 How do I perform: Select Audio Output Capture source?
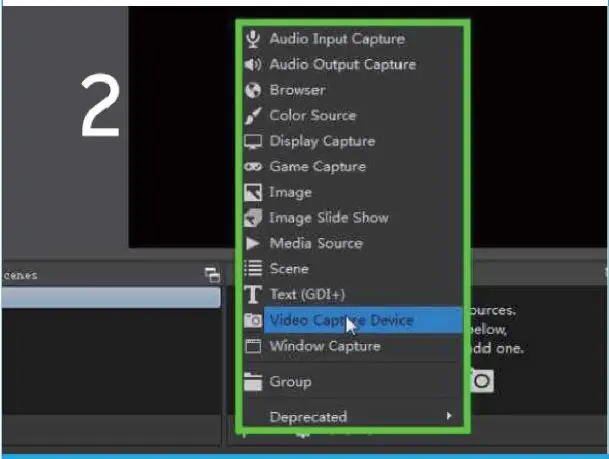click(352, 64)
